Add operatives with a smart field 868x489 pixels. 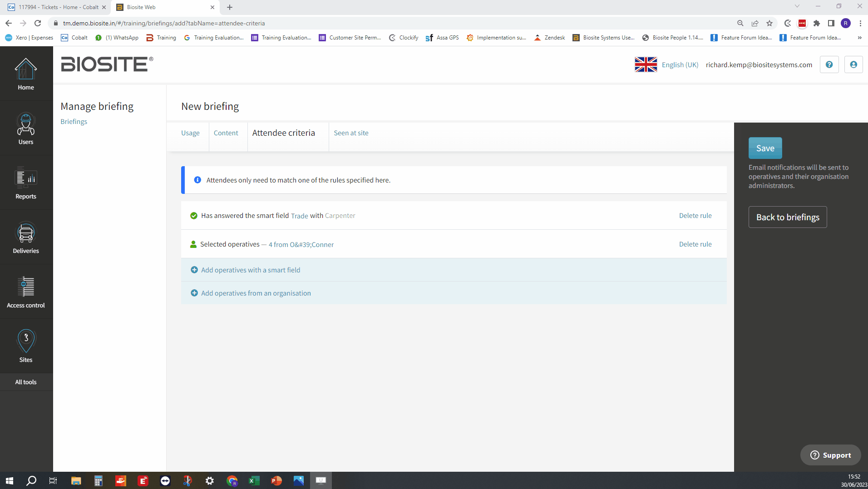click(251, 270)
